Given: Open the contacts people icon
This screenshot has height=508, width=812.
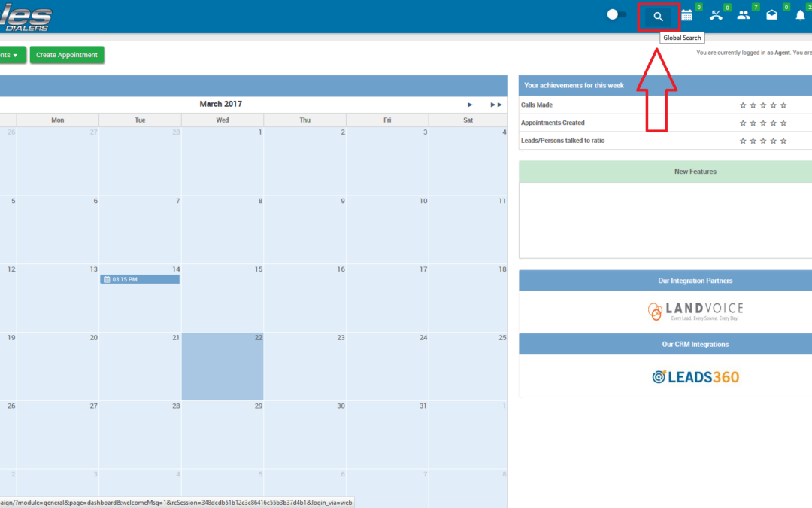Looking at the screenshot, I should [x=744, y=16].
